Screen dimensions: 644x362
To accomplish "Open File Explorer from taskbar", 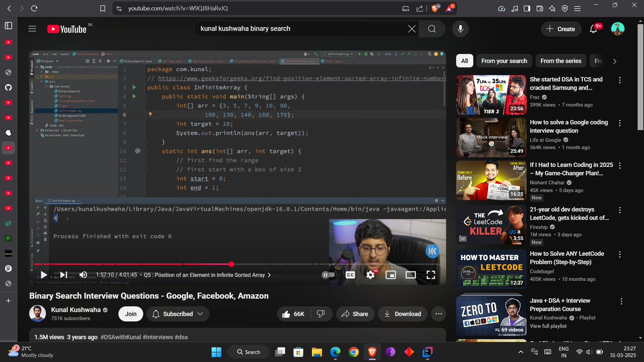I will tap(317, 352).
